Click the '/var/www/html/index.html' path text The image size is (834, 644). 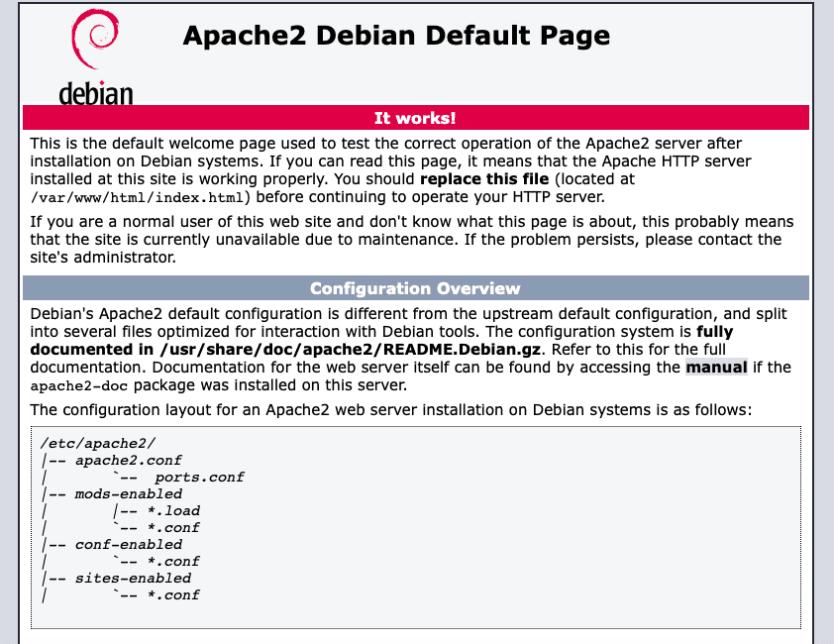137,197
